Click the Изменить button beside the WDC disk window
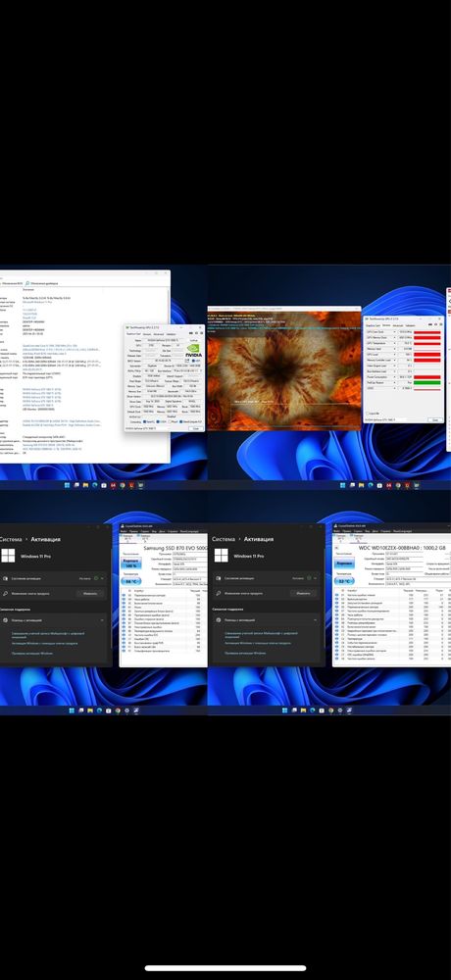Image resolution: width=451 pixels, height=980 pixels. 303,593
